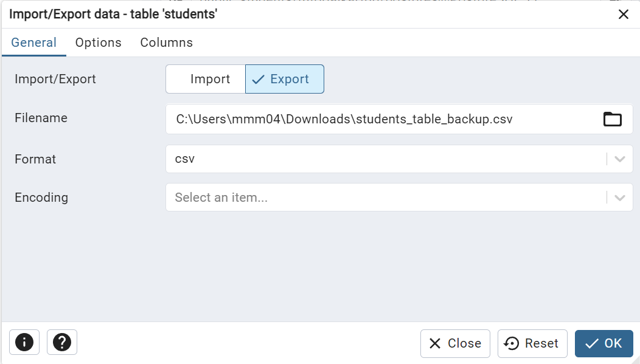Open help via the question mark icon
This screenshot has width=640, height=364.
point(61,342)
